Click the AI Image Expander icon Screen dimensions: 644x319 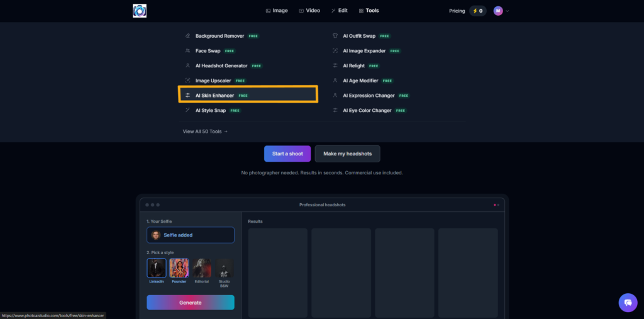pyautogui.click(x=335, y=51)
